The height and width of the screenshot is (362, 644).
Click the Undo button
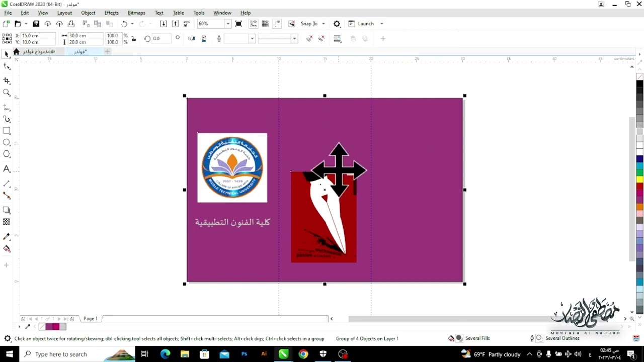click(124, 24)
